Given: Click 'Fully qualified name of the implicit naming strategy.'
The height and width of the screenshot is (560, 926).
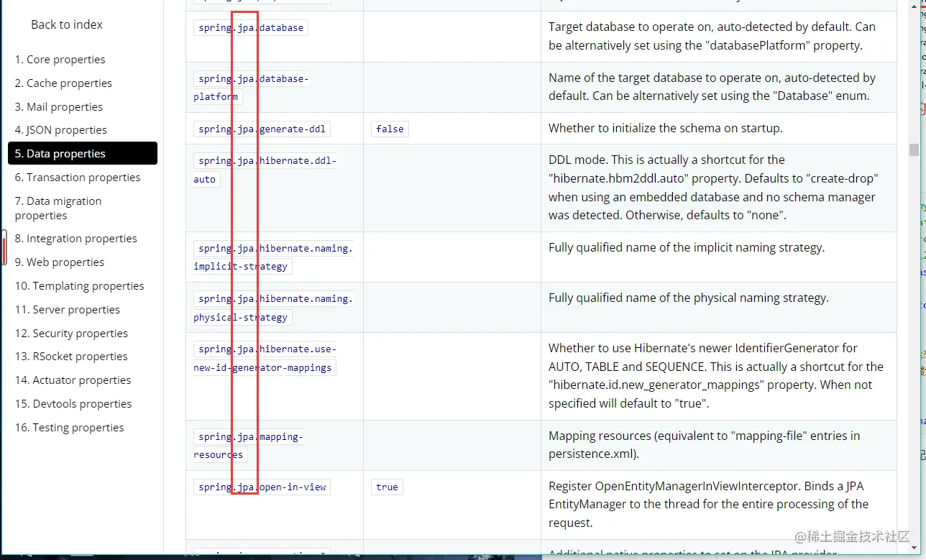Looking at the screenshot, I should click(687, 248).
